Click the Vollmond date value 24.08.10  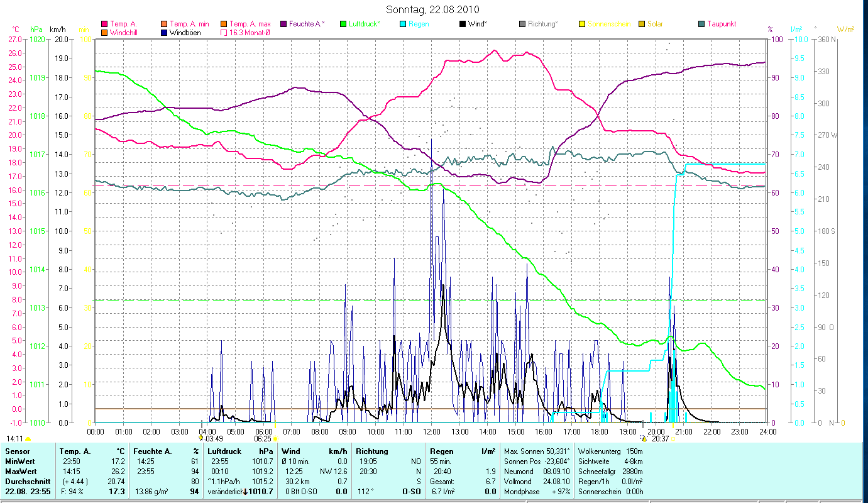[x=556, y=481]
